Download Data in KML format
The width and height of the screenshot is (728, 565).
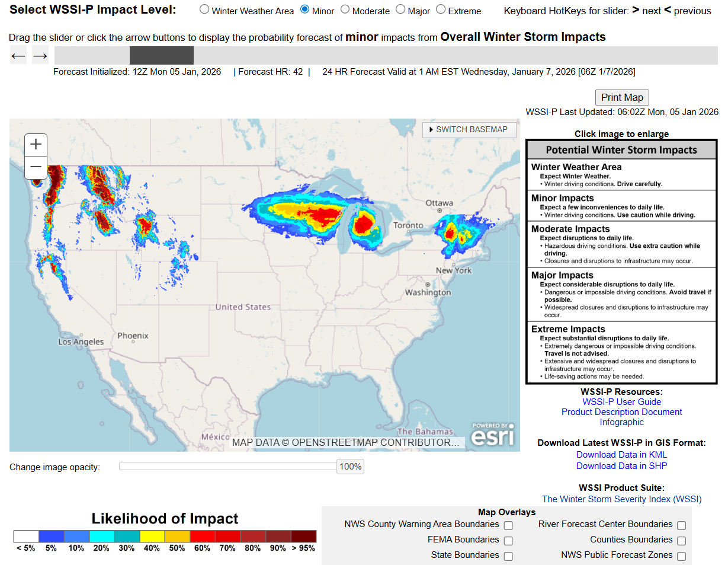pos(621,454)
